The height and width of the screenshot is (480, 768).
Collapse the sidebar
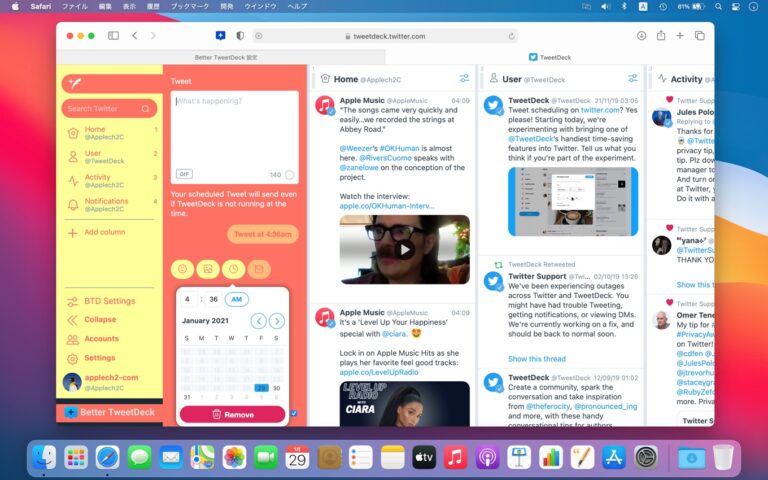pyautogui.click(x=92, y=320)
